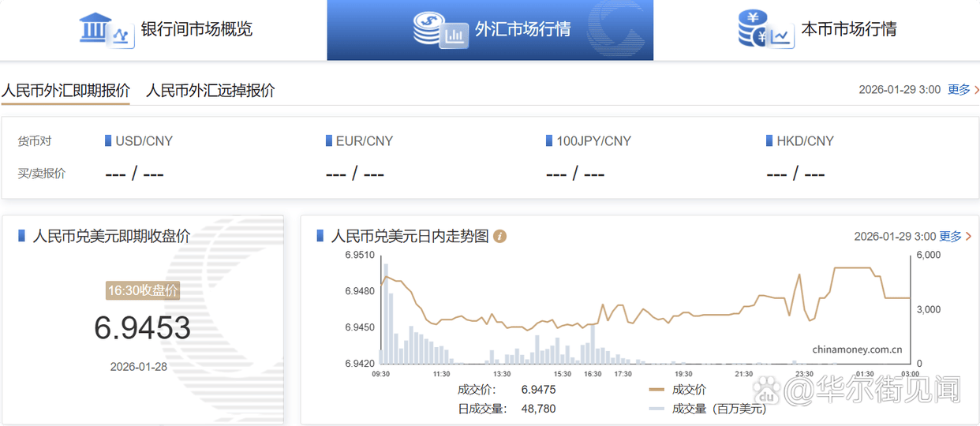This screenshot has height=426, width=980.
Task: Open the 银行间市场概览 tab
Action: click(x=196, y=30)
